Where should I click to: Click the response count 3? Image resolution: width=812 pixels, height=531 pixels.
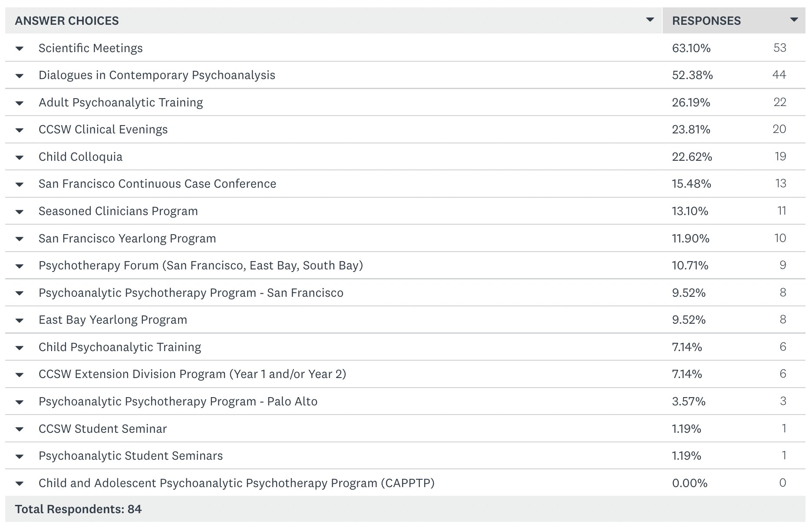click(783, 401)
